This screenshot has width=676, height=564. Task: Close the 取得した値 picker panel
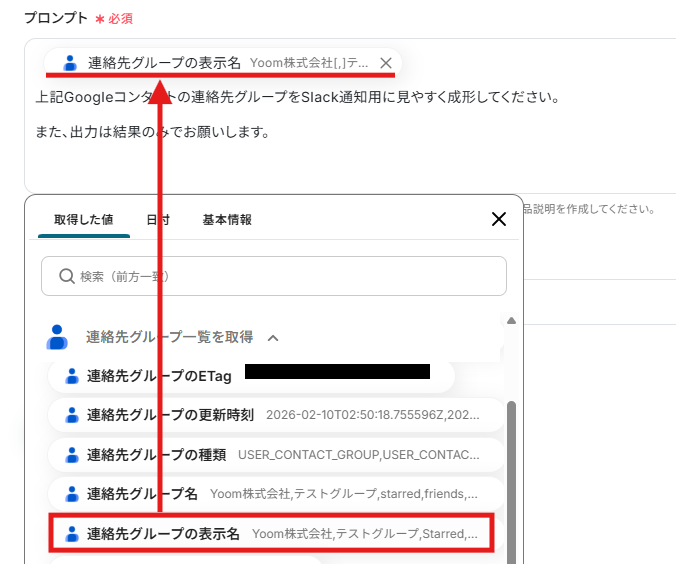[499, 219]
